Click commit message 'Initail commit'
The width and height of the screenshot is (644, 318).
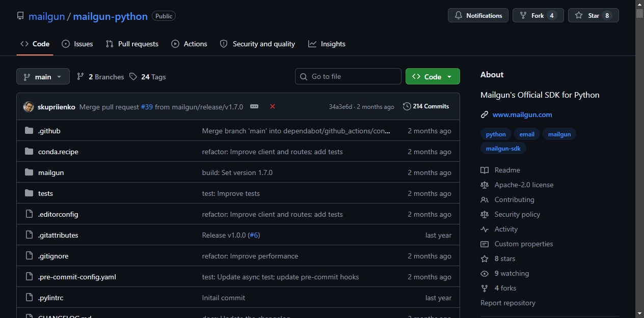pos(224,298)
